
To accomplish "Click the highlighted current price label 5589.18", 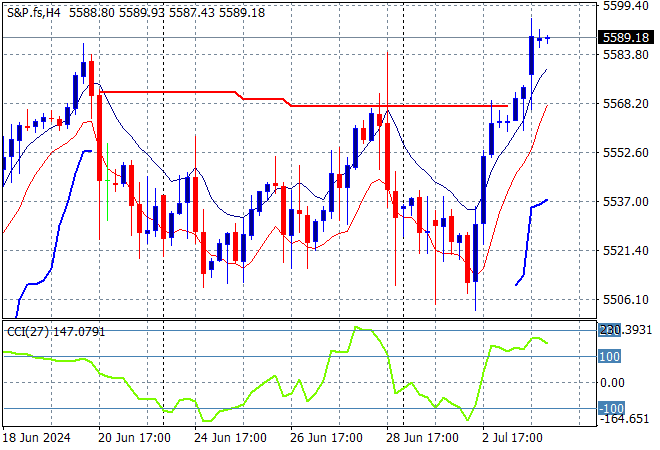I will (x=626, y=38).
